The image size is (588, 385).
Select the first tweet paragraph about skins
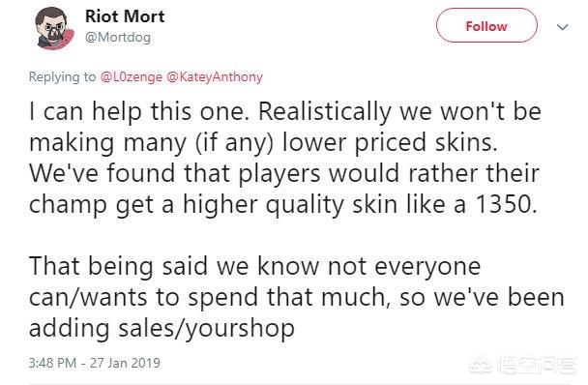click(285, 158)
